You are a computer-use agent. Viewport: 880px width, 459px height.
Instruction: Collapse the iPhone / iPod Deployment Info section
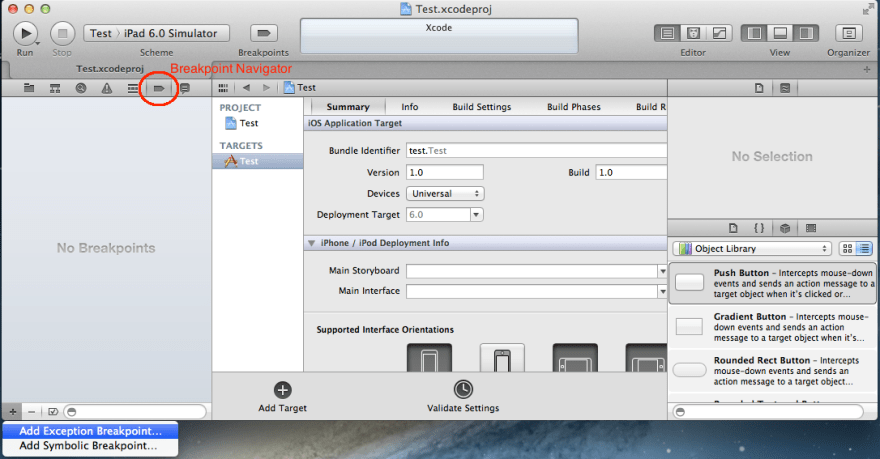tap(312, 243)
